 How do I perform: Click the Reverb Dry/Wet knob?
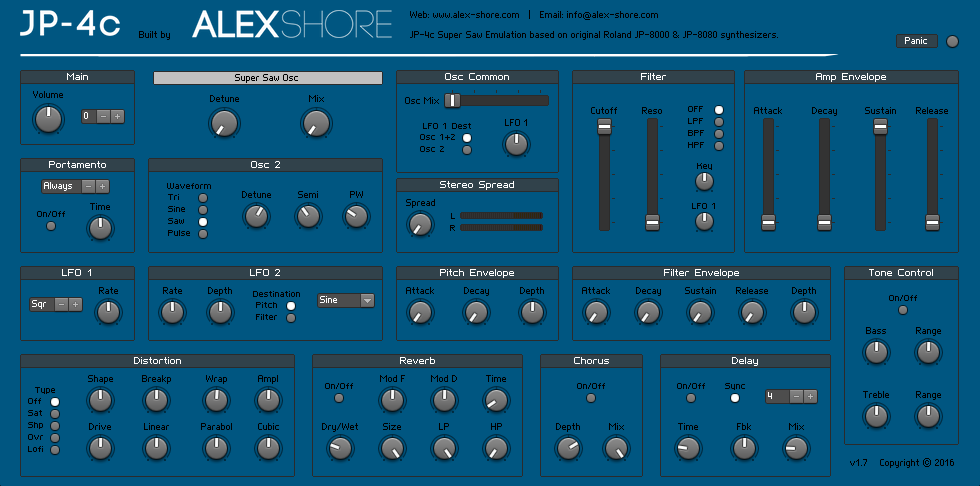coord(340,448)
